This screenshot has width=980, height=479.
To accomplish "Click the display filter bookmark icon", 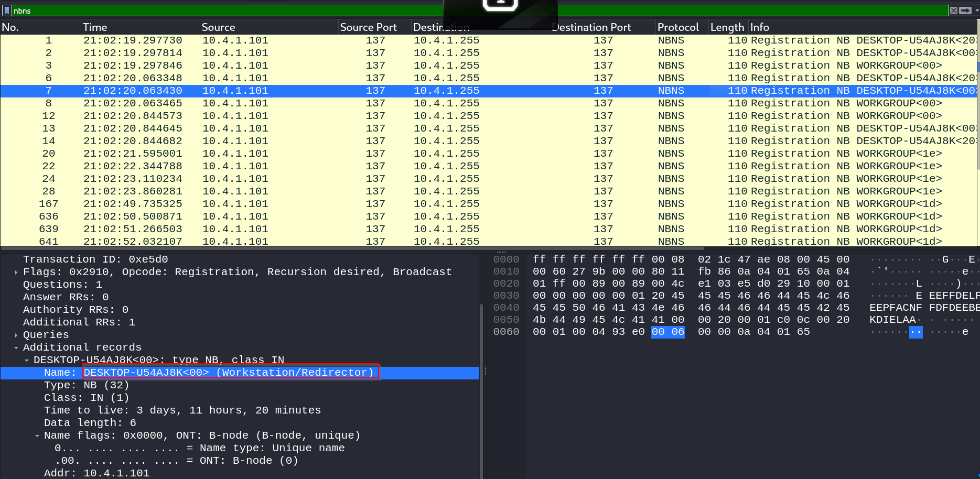I will [7, 10].
